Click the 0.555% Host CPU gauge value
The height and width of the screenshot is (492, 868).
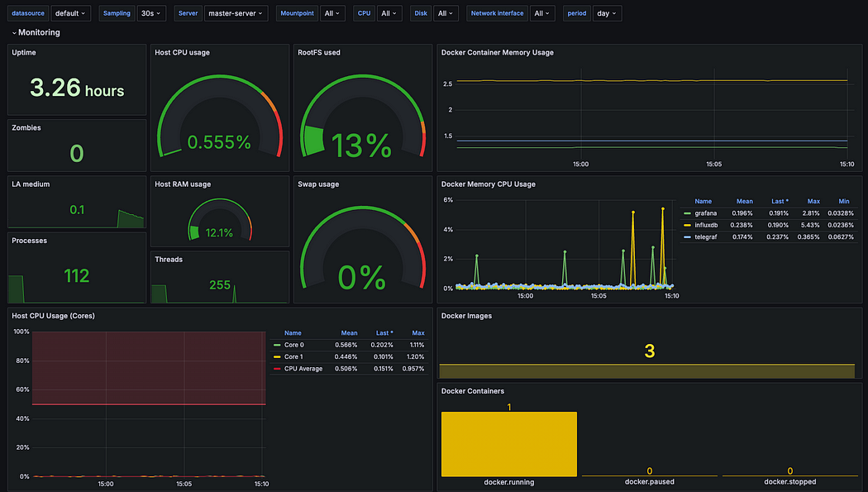(219, 142)
